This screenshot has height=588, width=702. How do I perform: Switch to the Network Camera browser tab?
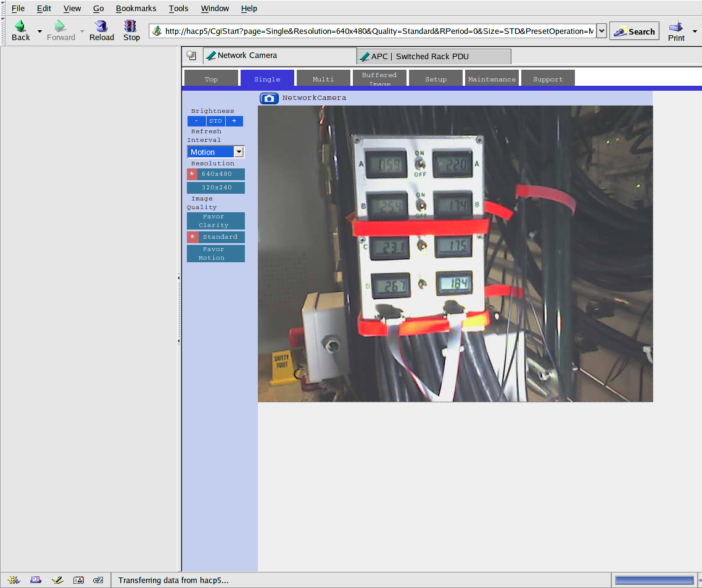(x=280, y=56)
